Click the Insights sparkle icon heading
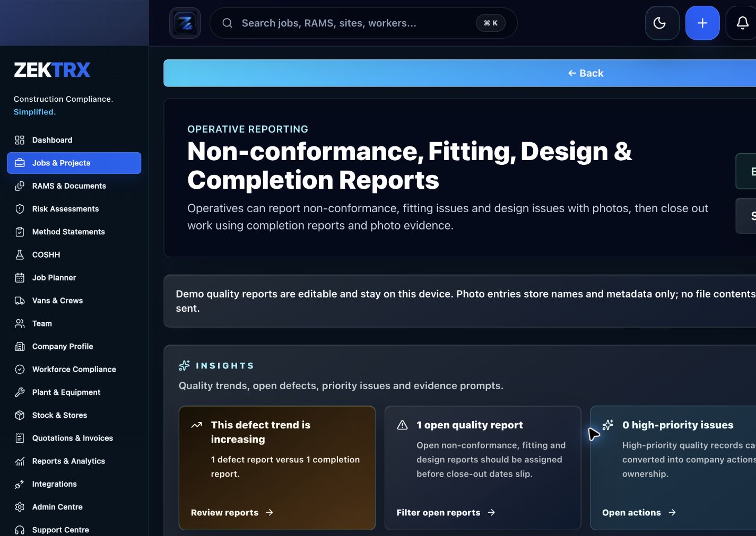The image size is (756, 536). pyautogui.click(x=184, y=365)
